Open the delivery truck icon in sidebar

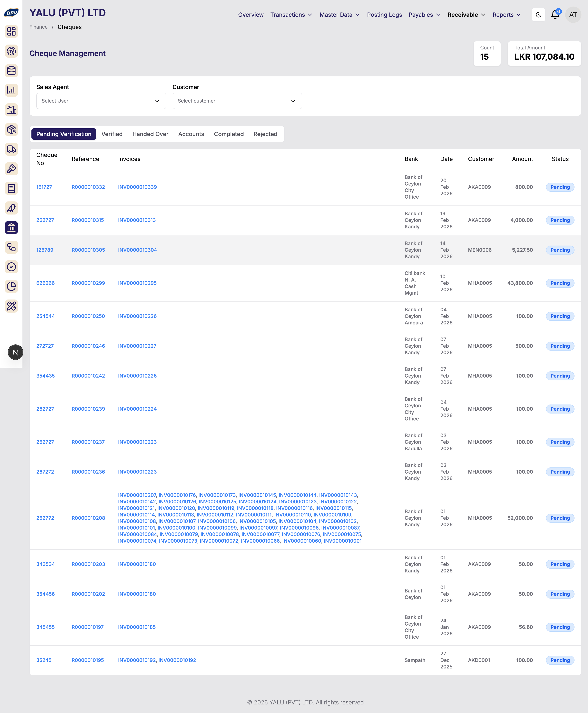tap(11, 149)
